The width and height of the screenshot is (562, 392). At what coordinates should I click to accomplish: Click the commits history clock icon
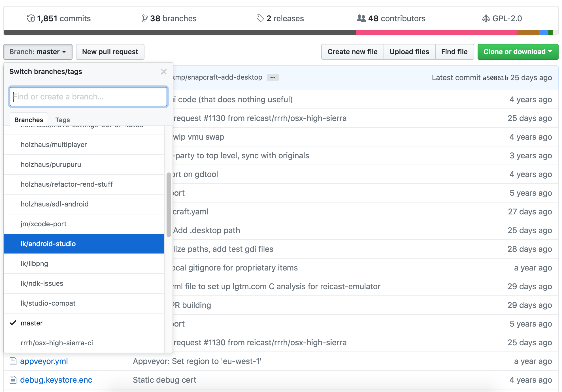(31, 19)
